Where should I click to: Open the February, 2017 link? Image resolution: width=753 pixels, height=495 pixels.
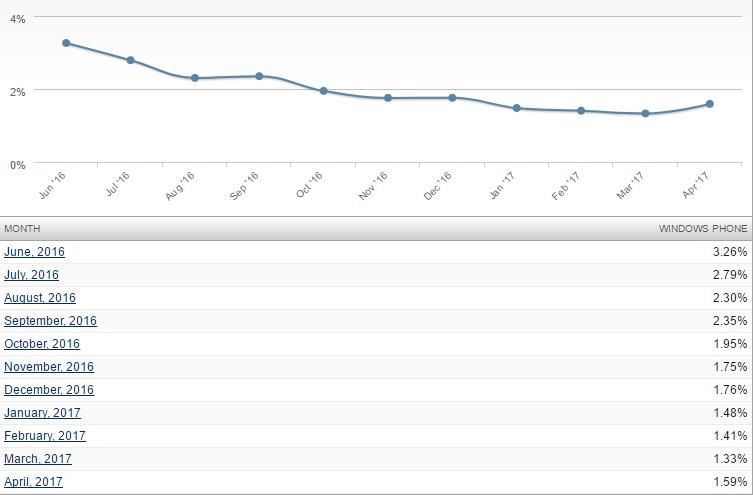coord(45,436)
